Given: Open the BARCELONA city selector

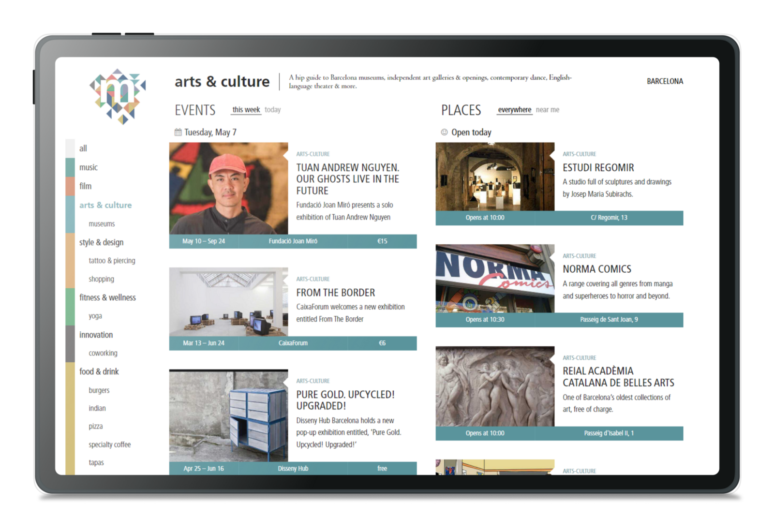Looking at the screenshot, I should click(665, 81).
